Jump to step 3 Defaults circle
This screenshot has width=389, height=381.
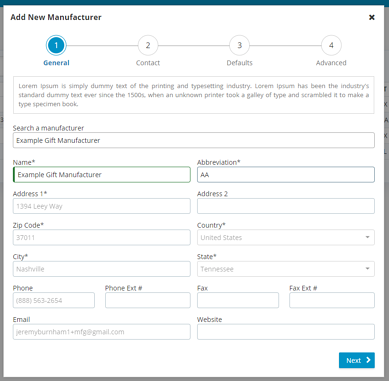coord(239,45)
